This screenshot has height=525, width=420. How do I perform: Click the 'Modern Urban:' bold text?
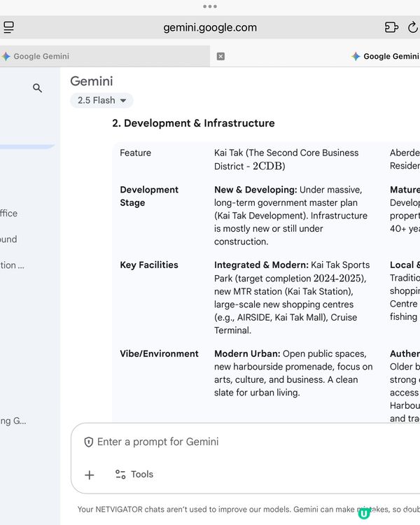coord(247,353)
